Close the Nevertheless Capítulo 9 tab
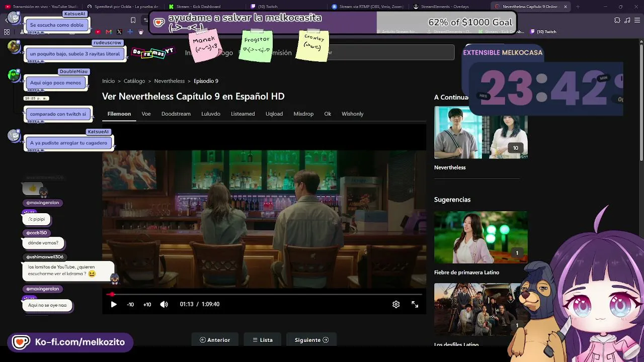The width and height of the screenshot is (644, 362). pos(566,7)
